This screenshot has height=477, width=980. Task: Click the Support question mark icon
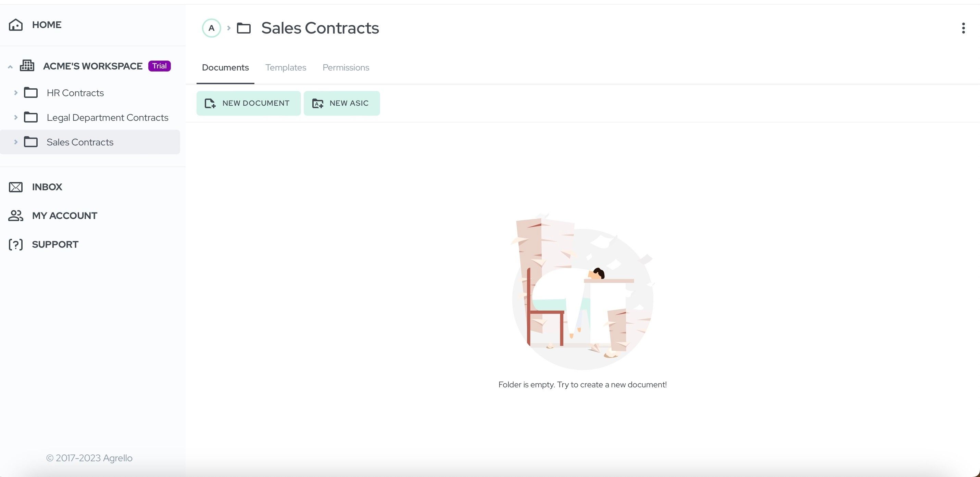[16, 244]
